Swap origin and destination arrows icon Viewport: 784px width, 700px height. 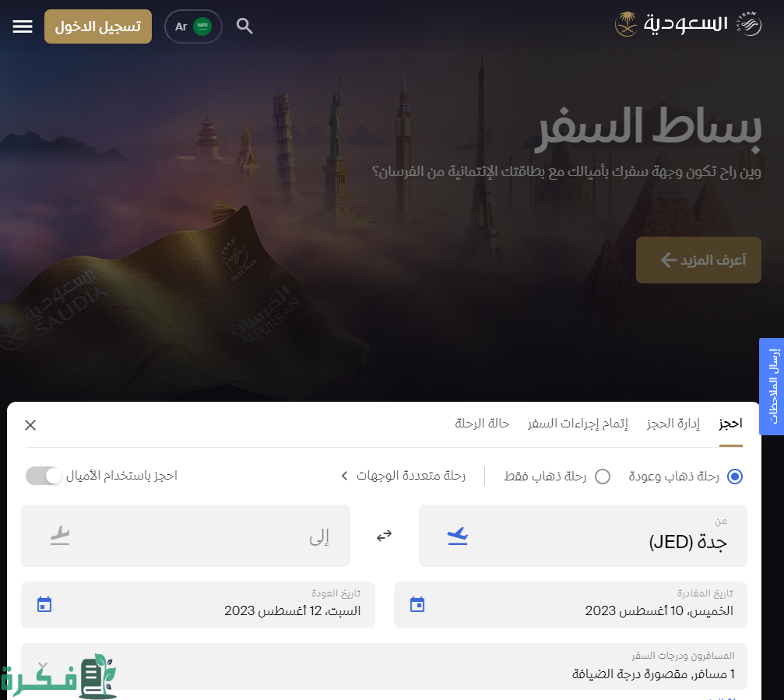coord(384,536)
